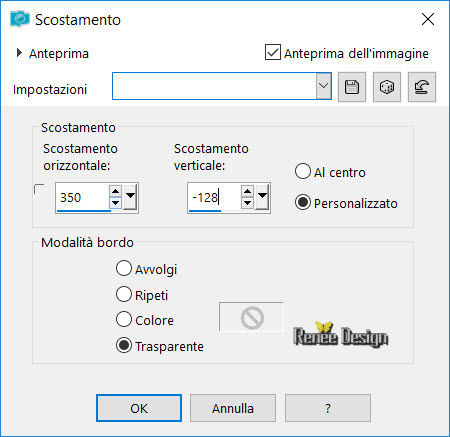Open the Impostazioni presets dropdown
This screenshot has width=450, height=437.
323,86
